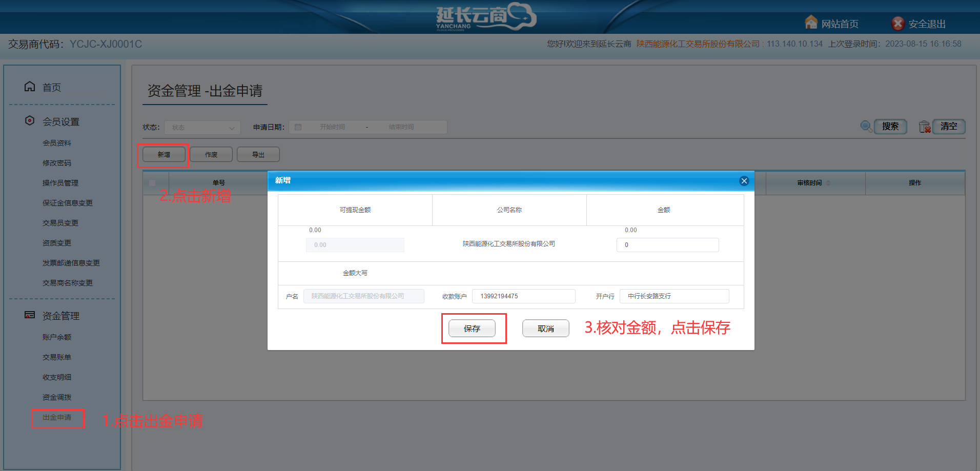Image resolution: width=980 pixels, height=471 pixels.
Task: Click the 搜索 button
Action: pos(890,126)
